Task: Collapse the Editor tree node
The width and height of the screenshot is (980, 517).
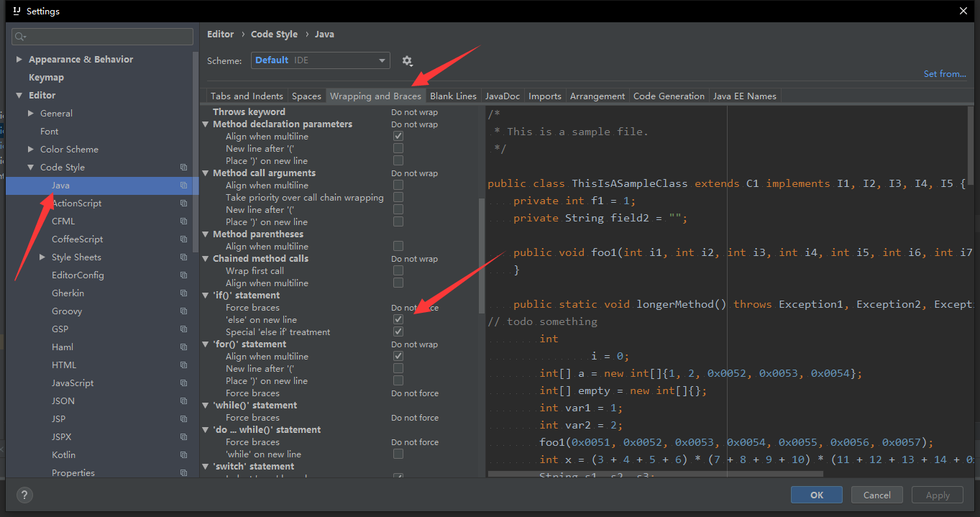Action: pos(19,95)
